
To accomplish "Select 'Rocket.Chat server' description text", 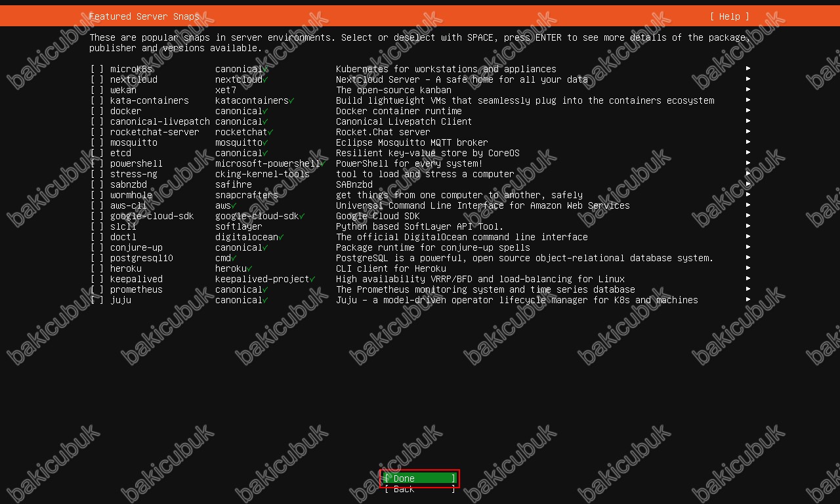I will click(383, 132).
